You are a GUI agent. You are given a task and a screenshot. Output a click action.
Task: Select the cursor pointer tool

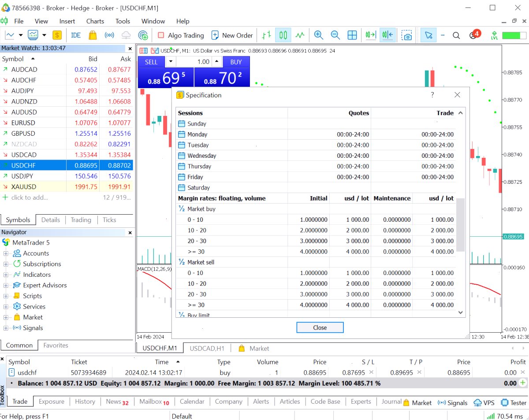[x=428, y=35]
